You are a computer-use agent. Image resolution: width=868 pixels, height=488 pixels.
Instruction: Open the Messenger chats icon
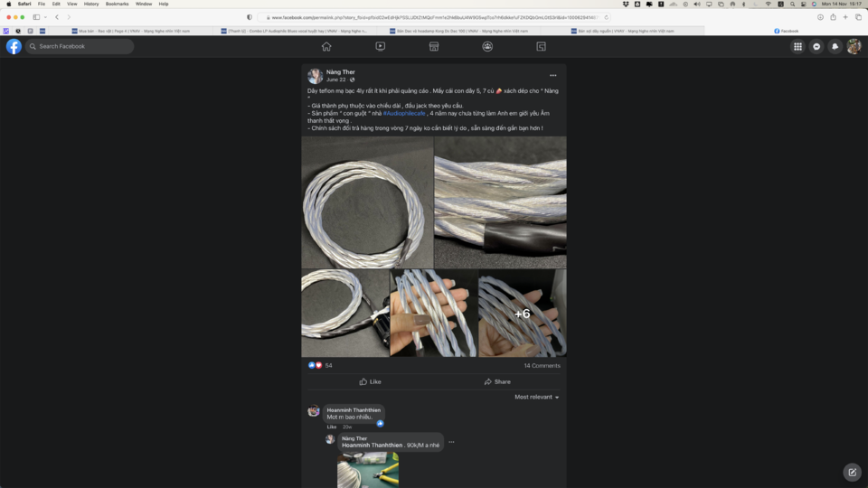(x=816, y=46)
